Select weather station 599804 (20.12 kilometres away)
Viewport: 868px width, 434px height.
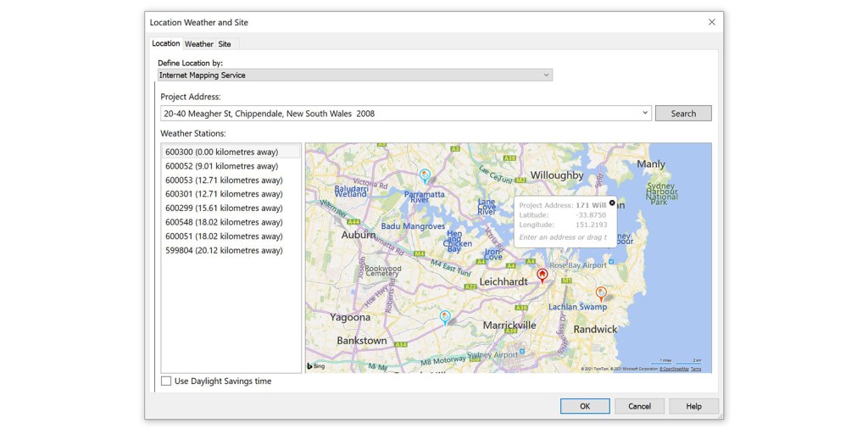coord(231,250)
